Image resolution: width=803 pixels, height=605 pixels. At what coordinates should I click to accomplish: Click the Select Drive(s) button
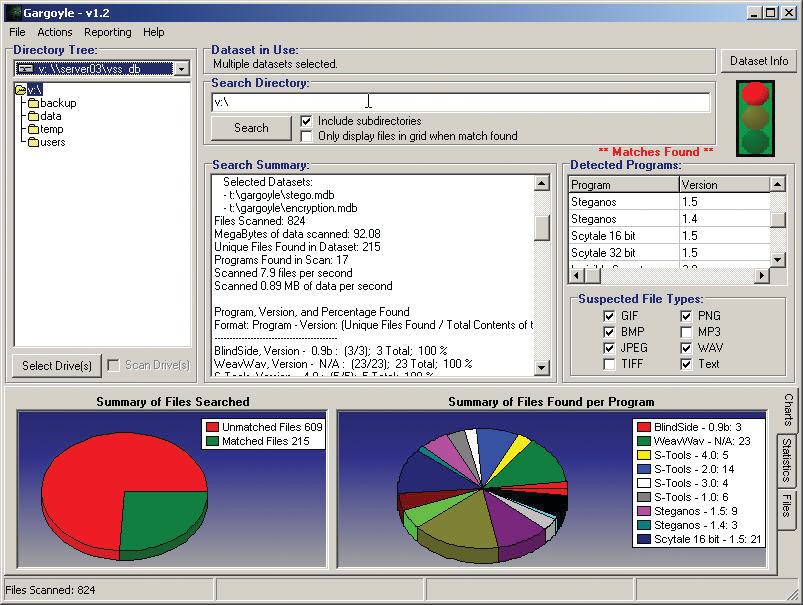pos(55,365)
